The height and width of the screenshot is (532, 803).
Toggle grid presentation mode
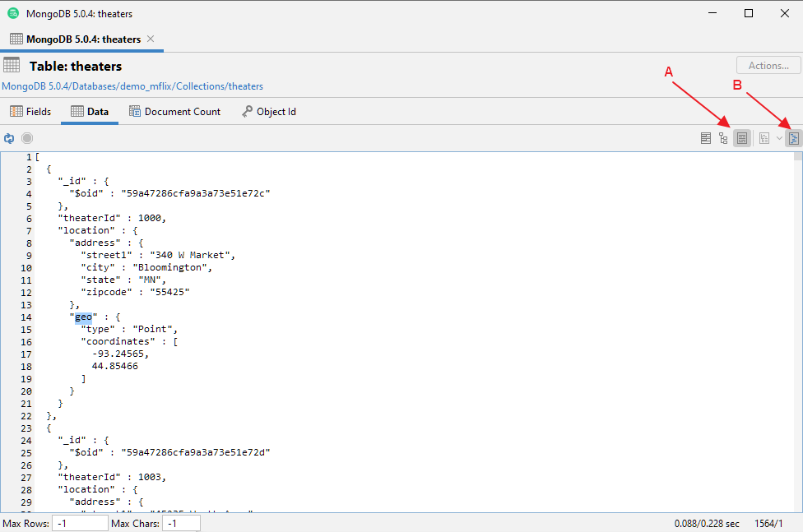pos(706,137)
